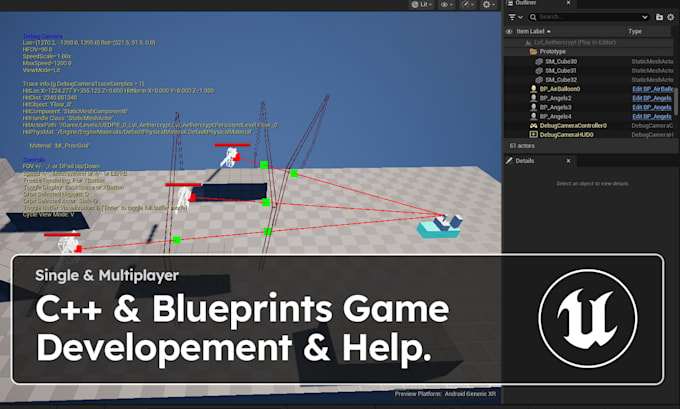Image resolution: width=680 pixels, height=409 pixels.
Task: Switch to the Outliner tab
Action: [x=526, y=3]
